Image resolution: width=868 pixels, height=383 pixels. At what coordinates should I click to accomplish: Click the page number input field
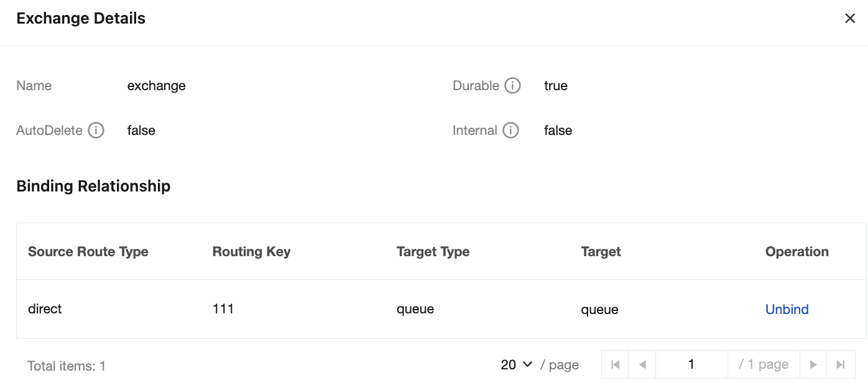pos(691,365)
